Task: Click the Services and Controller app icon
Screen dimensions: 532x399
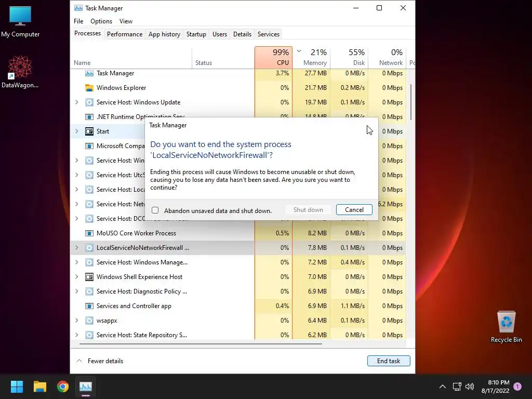Action: pyautogui.click(x=89, y=306)
